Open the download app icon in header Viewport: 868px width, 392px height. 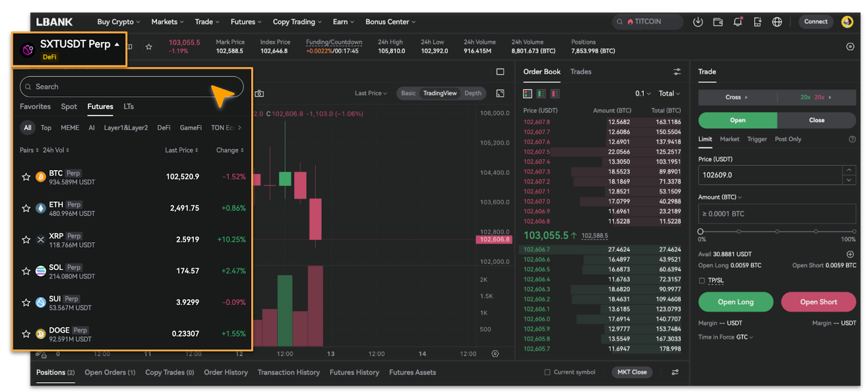tap(698, 22)
